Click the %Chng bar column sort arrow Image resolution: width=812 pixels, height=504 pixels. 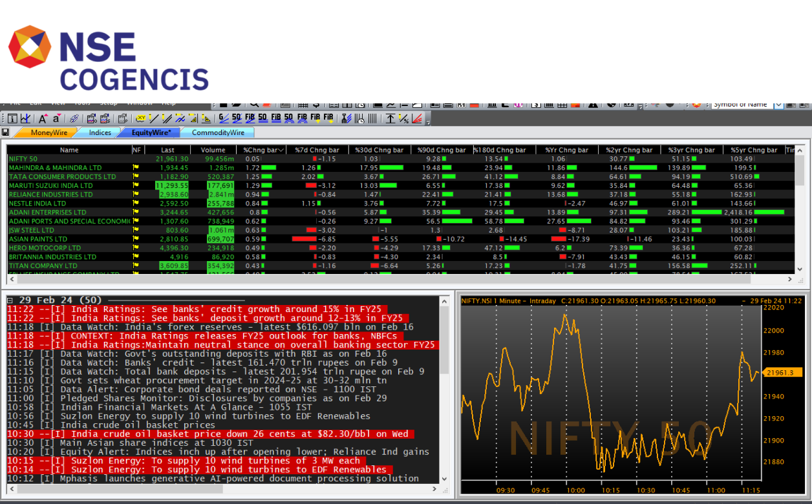pyautogui.click(x=281, y=150)
